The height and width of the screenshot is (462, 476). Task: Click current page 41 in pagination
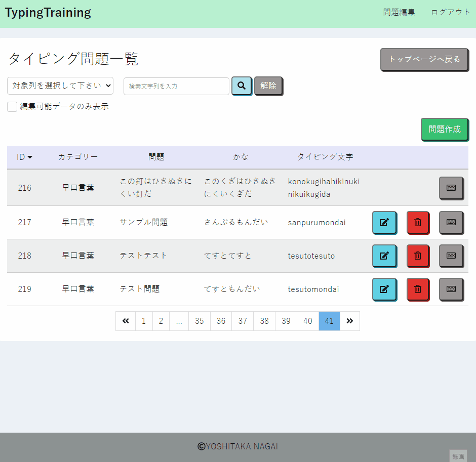pyautogui.click(x=329, y=321)
